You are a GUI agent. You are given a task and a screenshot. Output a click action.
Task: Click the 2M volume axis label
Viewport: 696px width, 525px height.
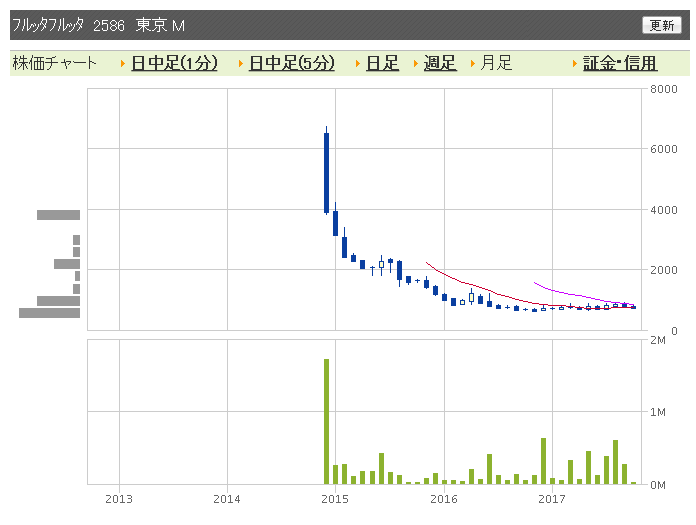[658, 340]
